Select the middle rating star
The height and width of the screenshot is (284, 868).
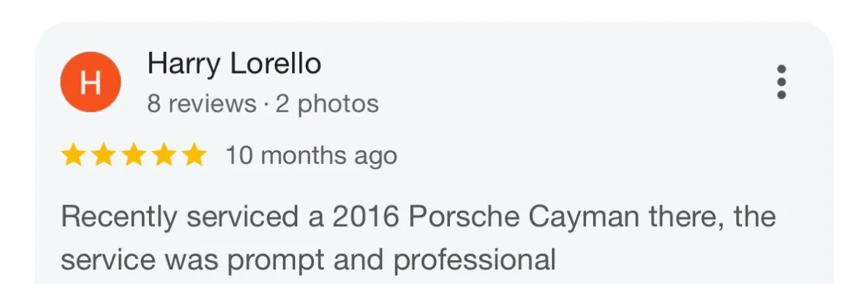pyautogui.click(x=133, y=155)
